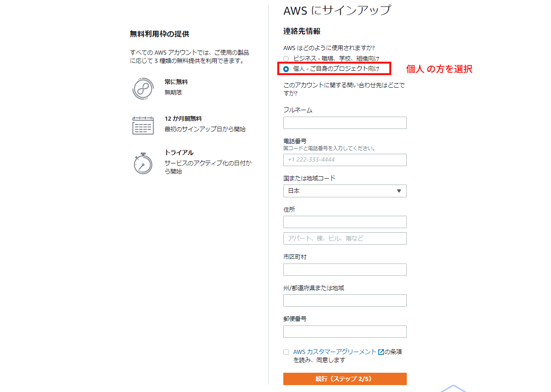Click the 最初のサインアップ日から開始 text
551x392 pixels.
pos(205,129)
